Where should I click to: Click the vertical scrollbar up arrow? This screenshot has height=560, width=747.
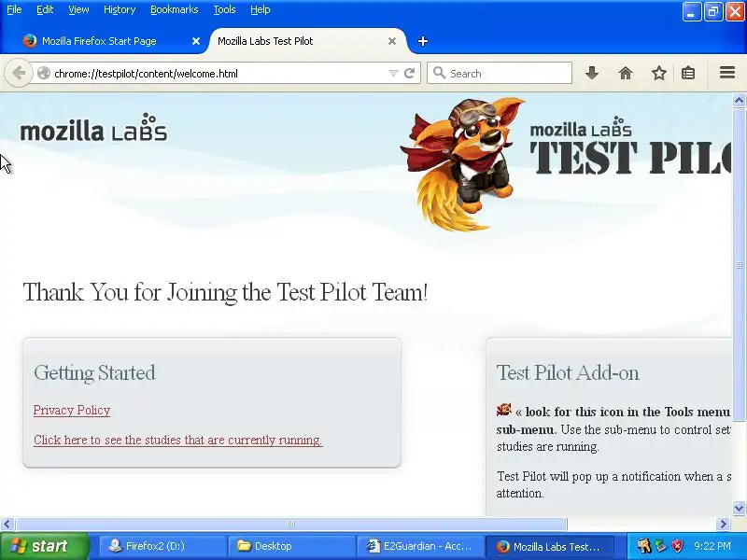[x=739, y=100]
